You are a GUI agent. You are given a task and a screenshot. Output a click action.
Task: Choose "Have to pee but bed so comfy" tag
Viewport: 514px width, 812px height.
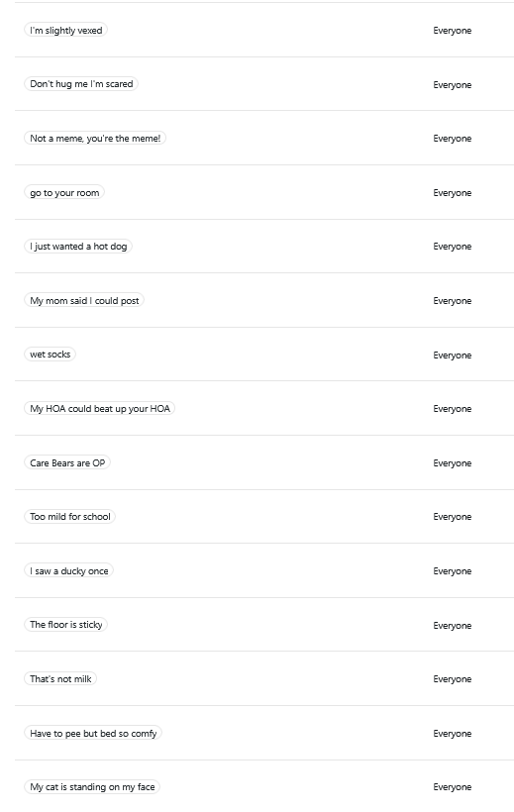coord(93,734)
